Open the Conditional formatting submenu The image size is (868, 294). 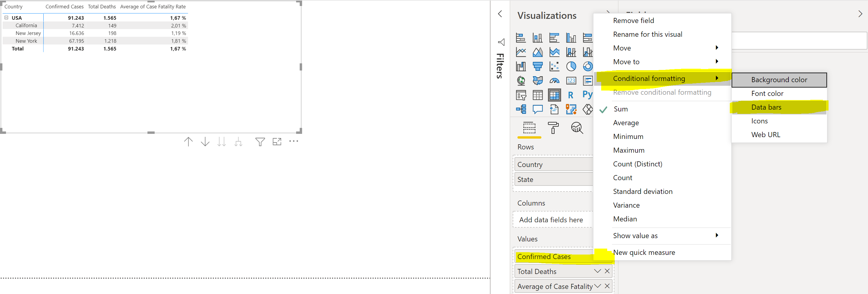point(662,79)
